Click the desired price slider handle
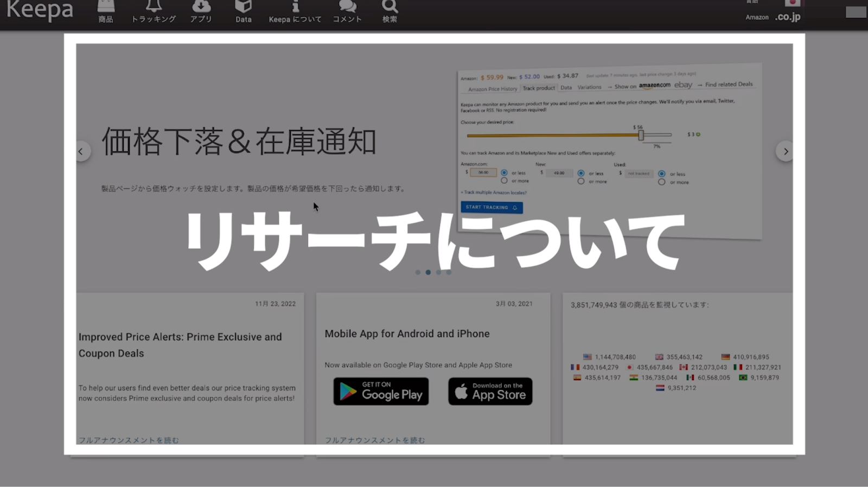The height and width of the screenshot is (487, 868). click(641, 135)
